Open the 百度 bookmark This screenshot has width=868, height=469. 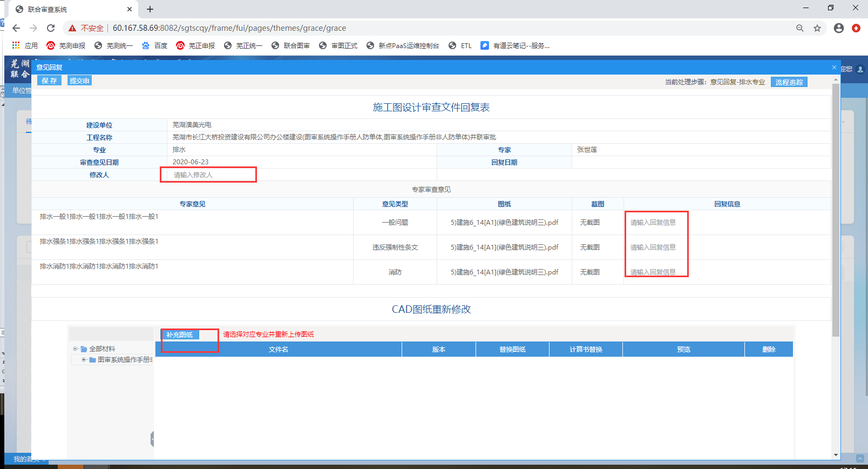154,45
